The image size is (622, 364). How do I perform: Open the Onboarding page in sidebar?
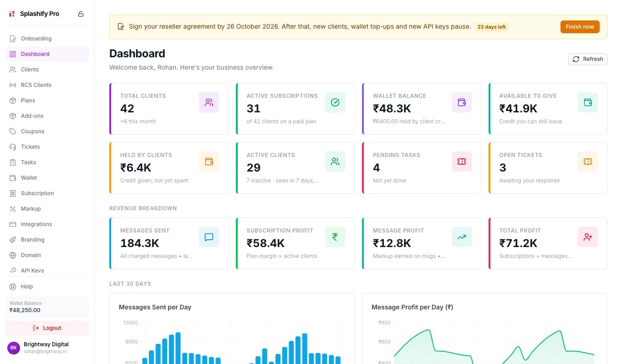(47, 39)
